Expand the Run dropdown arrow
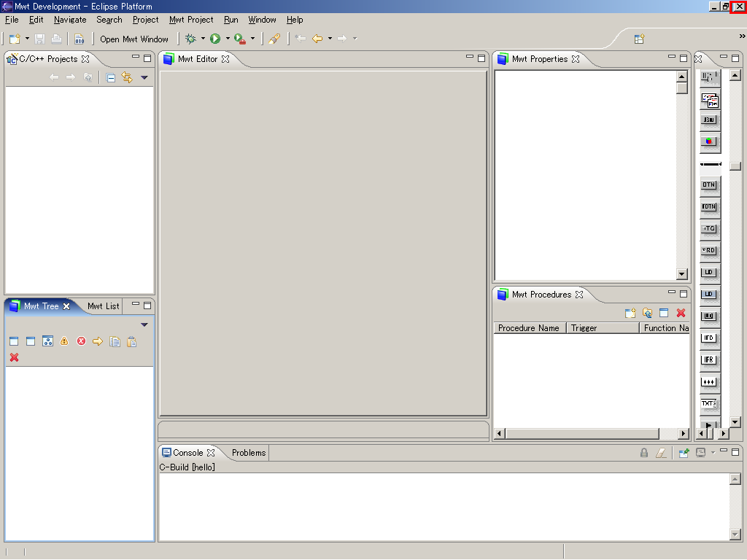The height and width of the screenshot is (560, 747). pyautogui.click(x=228, y=39)
